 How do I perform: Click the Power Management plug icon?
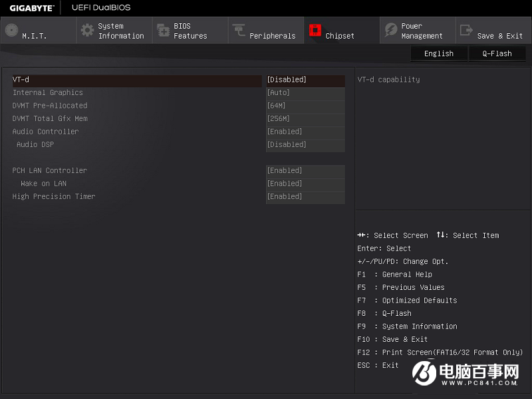[390, 31]
